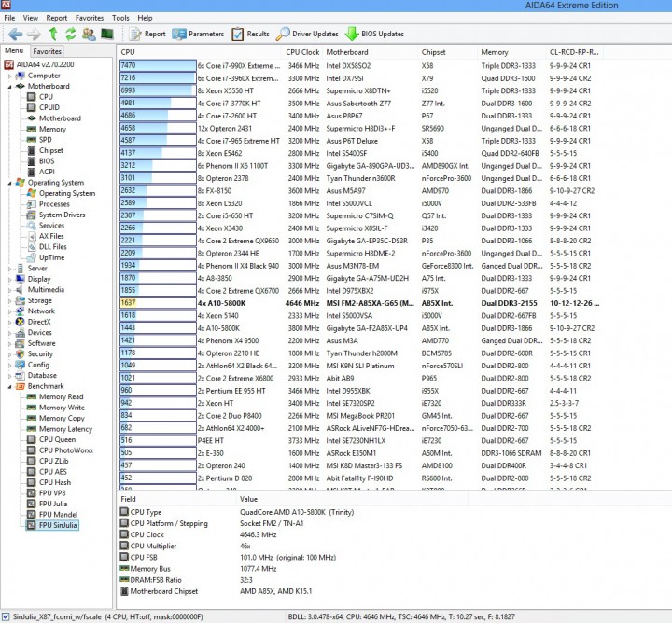This screenshot has width=672, height=623.
Task: Click the highlighted 1637 score bar
Action: coord(158,303)
